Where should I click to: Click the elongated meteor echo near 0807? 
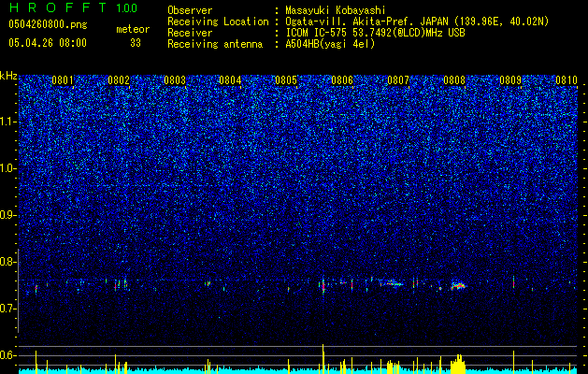tap(392, 283)
